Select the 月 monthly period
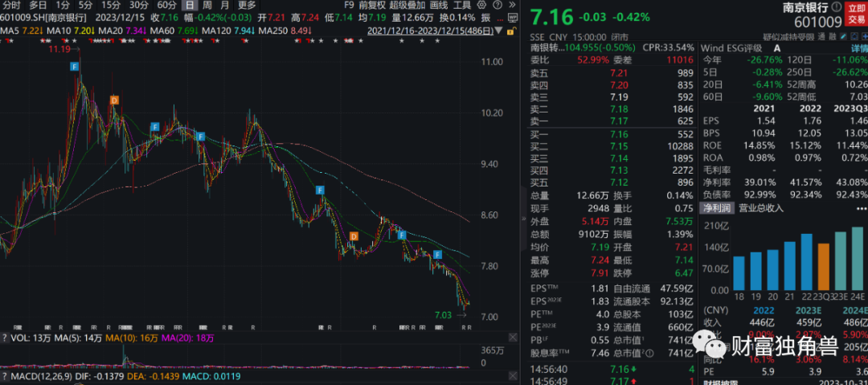 pyautogui.click(x=225, y=5)
